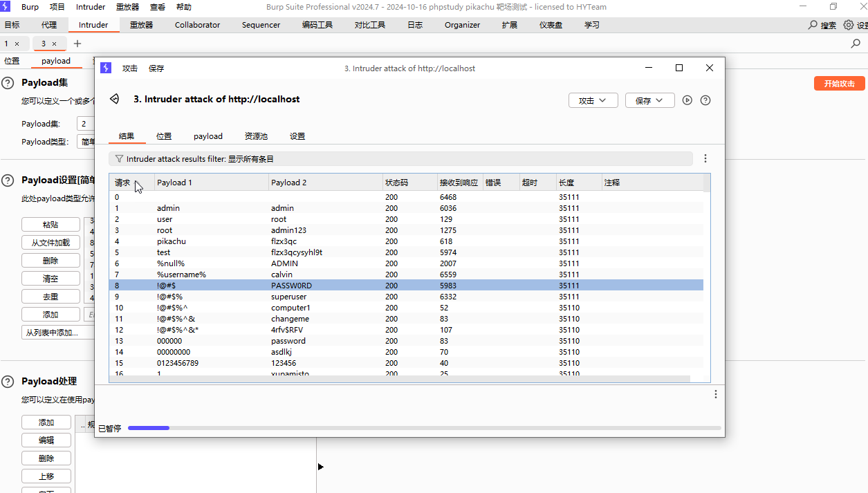Add a new Intruder tab with plus icon
Screen dimensions: 868x493
pos(77,44)
